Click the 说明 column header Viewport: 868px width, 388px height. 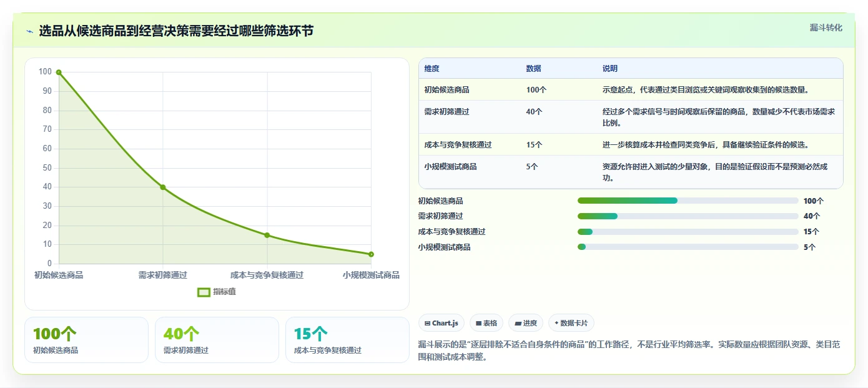[x=610, y=69]
